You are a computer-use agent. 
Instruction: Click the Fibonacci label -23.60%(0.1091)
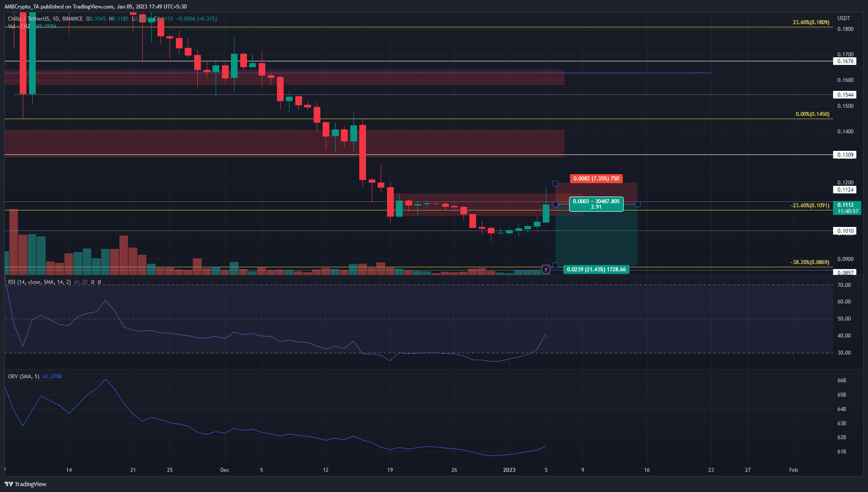coord(810,205)
